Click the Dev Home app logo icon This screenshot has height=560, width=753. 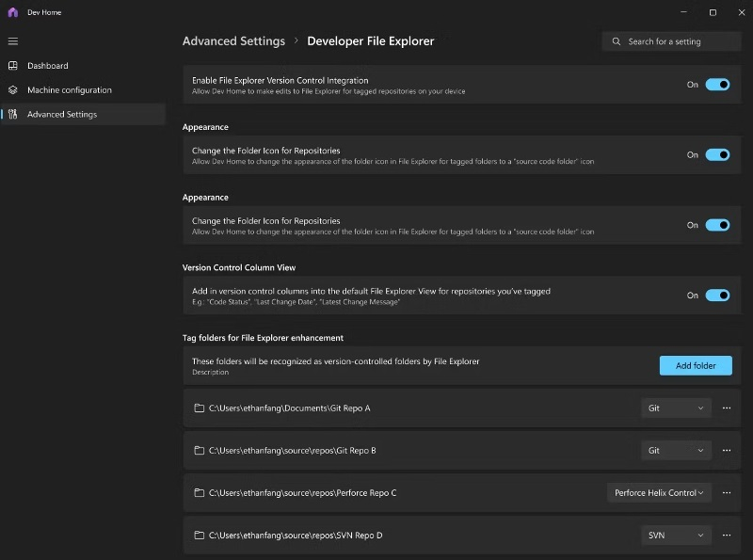tap(12, 12)
